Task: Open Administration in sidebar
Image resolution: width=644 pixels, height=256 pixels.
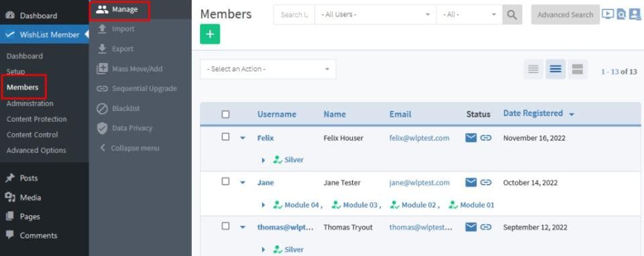Action: pyautogui.click(x=30, y=103)
